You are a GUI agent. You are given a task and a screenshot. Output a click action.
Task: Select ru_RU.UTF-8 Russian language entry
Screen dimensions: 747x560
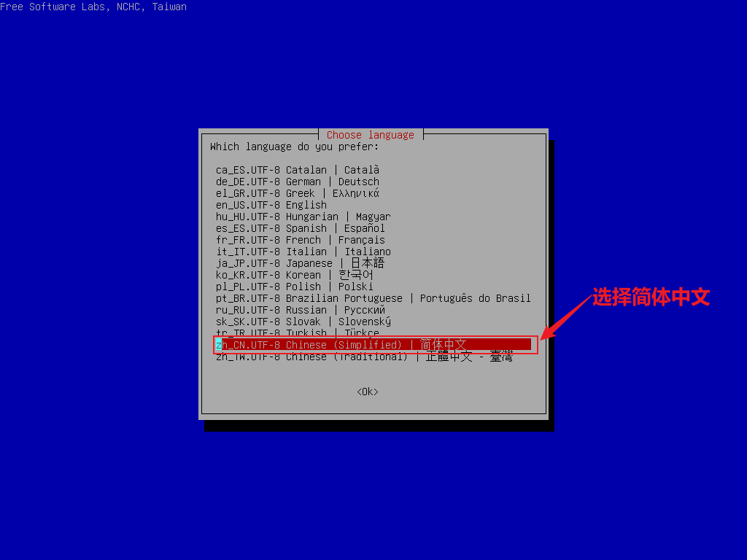(x=301, y=310)
